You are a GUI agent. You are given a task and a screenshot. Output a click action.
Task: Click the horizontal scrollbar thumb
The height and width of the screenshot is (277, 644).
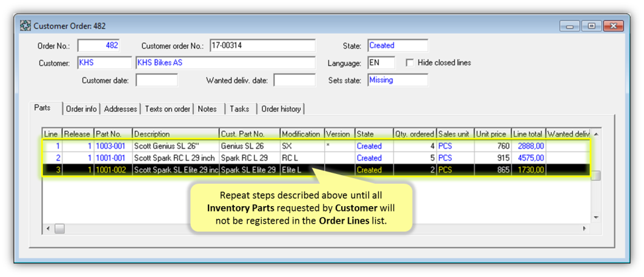point(59,228)
